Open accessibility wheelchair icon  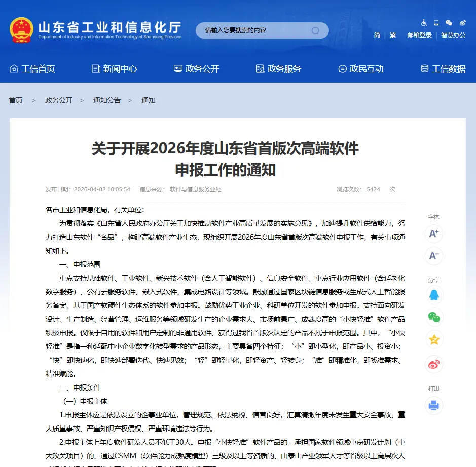pos(424,23)
